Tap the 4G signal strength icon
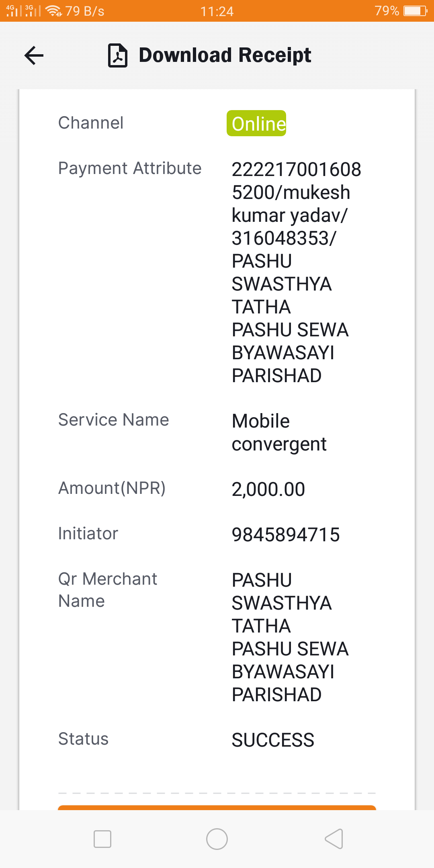This screenshot has width=434, height=868. [14, 11]
